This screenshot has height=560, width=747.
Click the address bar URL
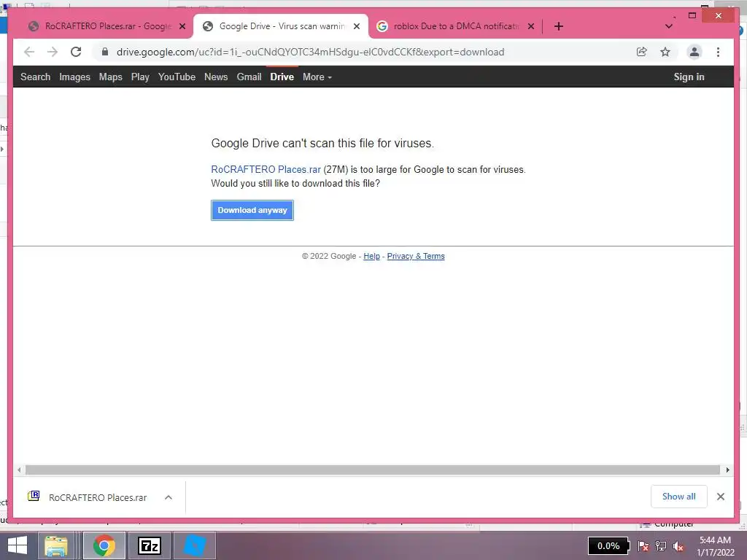310,52
